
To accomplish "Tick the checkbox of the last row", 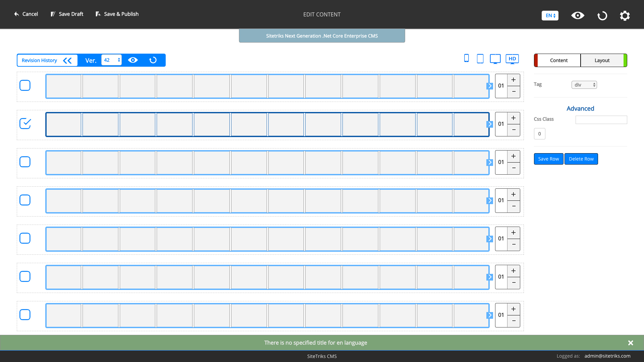I will pos(25,315).
